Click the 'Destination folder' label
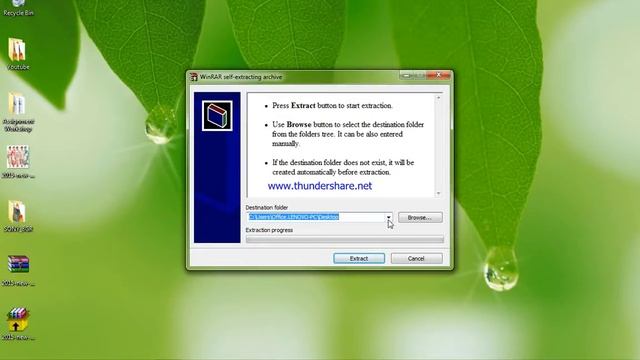The height and width of the screenshot is (360, 640). (x=267, y=207)
